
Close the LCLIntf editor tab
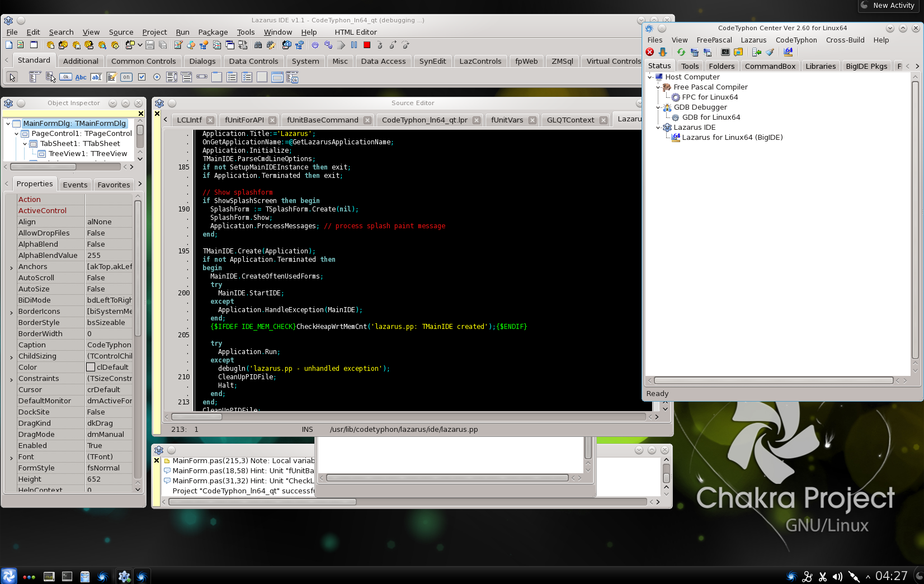[x=210, y=120]
